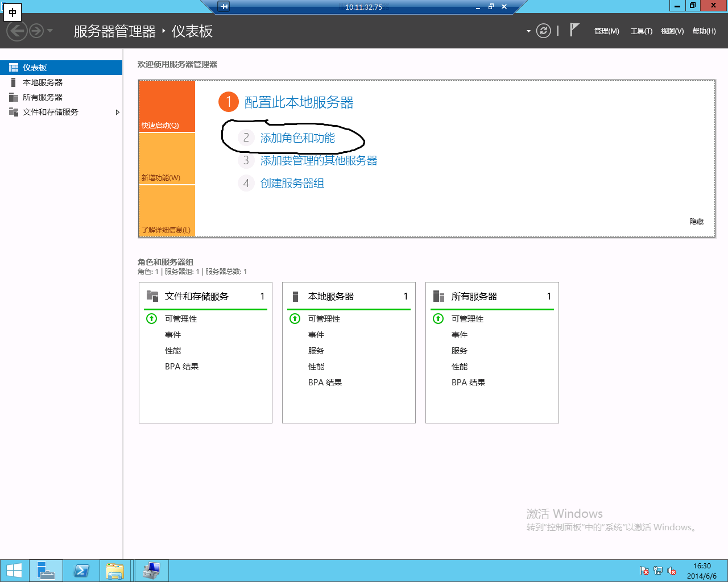The image size is (728, 582).
Task: Click green status icon in 文件和存储服务 tile
Action: point(151,318)
